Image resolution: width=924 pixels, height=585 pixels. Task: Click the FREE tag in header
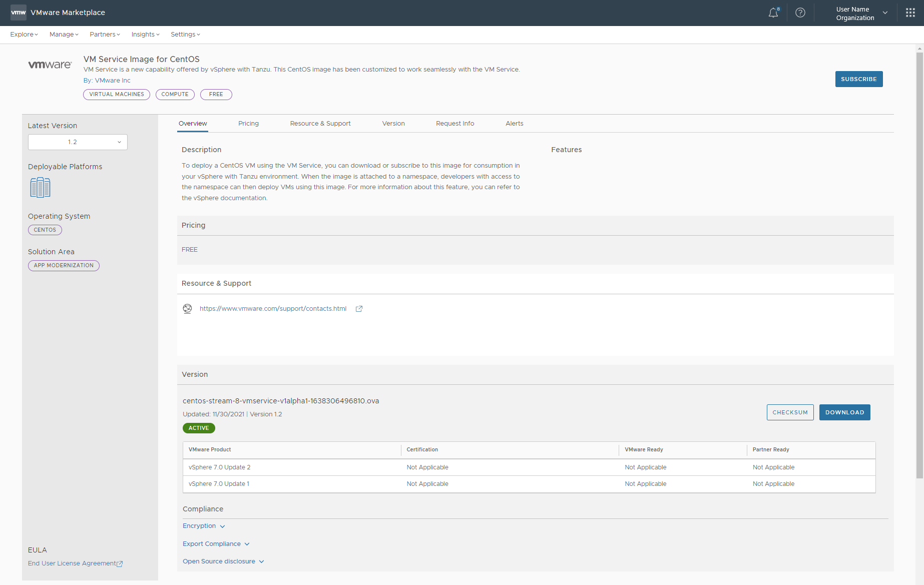click(216, 95)
